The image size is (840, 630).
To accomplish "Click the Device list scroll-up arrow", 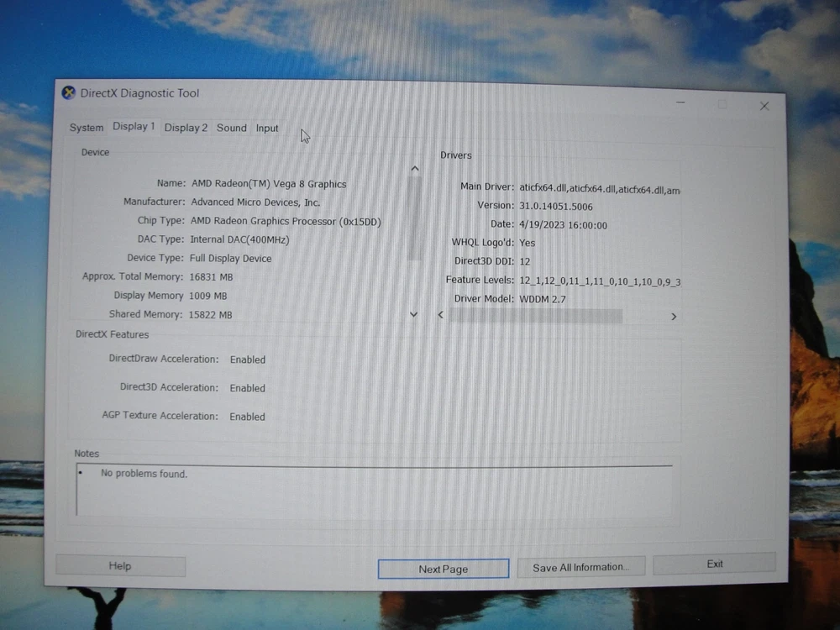I will coord(414,169).
